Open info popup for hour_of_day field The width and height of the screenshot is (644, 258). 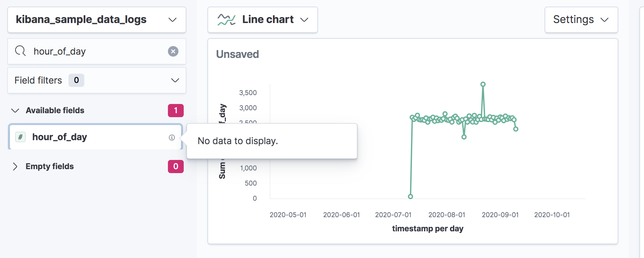172,137
